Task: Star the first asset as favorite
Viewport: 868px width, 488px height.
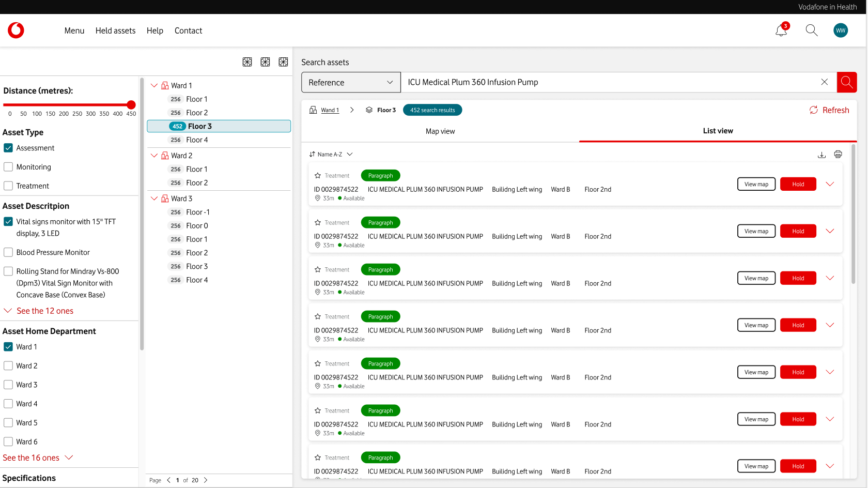Action: 318,176
